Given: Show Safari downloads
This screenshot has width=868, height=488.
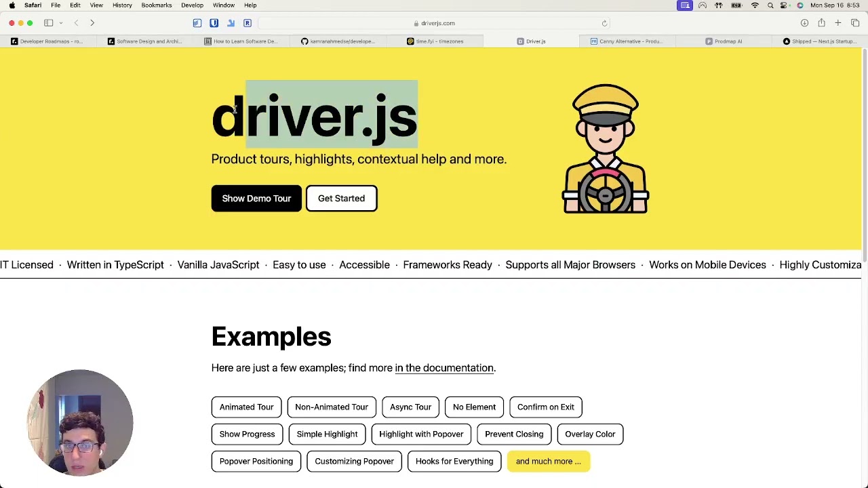Looking at the screenshot, I should pyautogui.click(x=804, y=23).
